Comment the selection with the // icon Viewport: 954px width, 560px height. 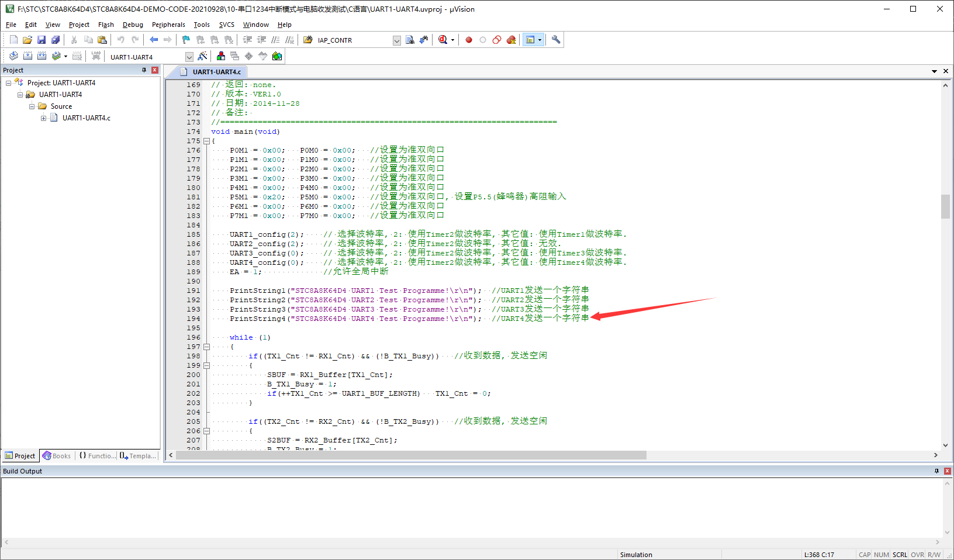point(275,40)
